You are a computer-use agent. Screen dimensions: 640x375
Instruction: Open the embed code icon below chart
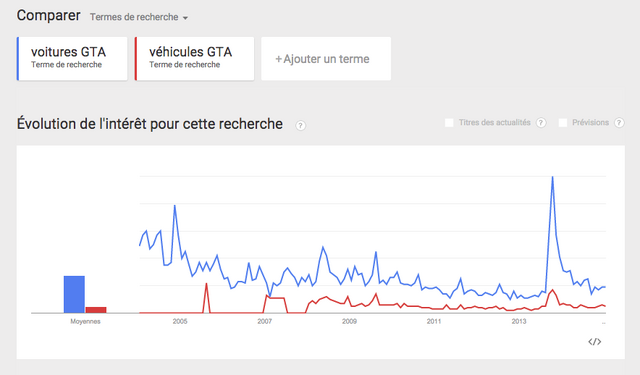pos(595,342)
